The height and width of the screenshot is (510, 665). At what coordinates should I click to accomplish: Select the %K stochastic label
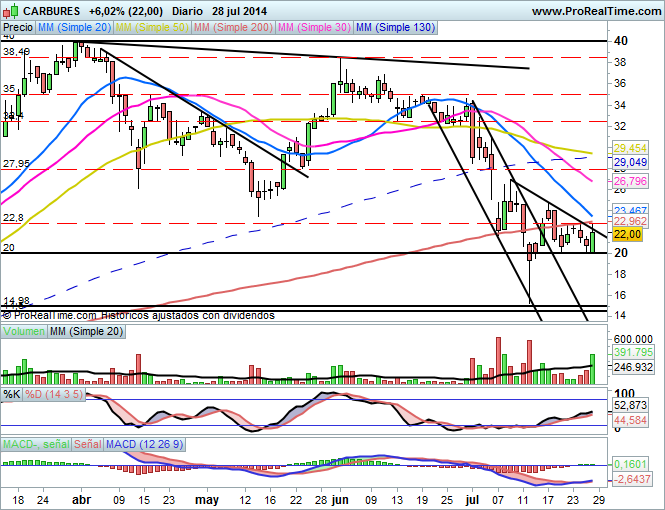point(12,395)
